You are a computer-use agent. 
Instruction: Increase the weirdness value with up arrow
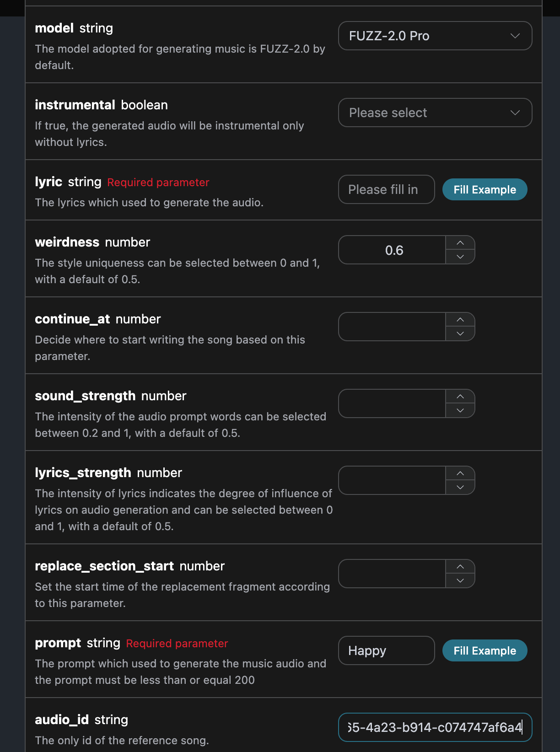coord(460,243)
